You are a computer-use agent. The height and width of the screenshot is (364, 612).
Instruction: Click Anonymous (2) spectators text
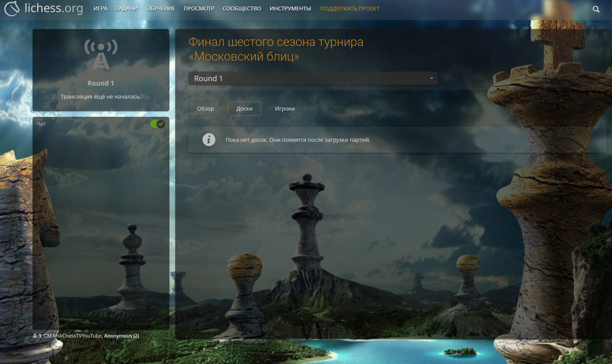coord(121,336)
